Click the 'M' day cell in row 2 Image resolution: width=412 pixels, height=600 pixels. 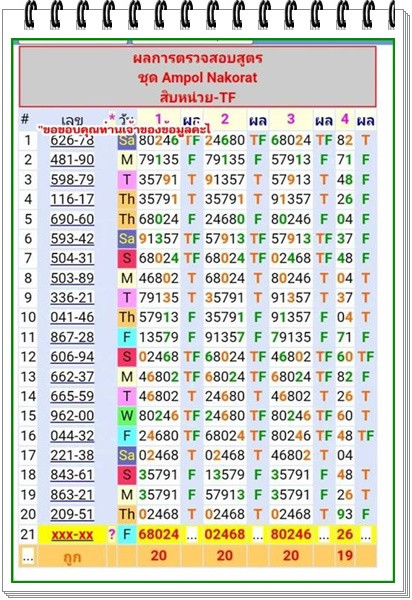point(127,160)
